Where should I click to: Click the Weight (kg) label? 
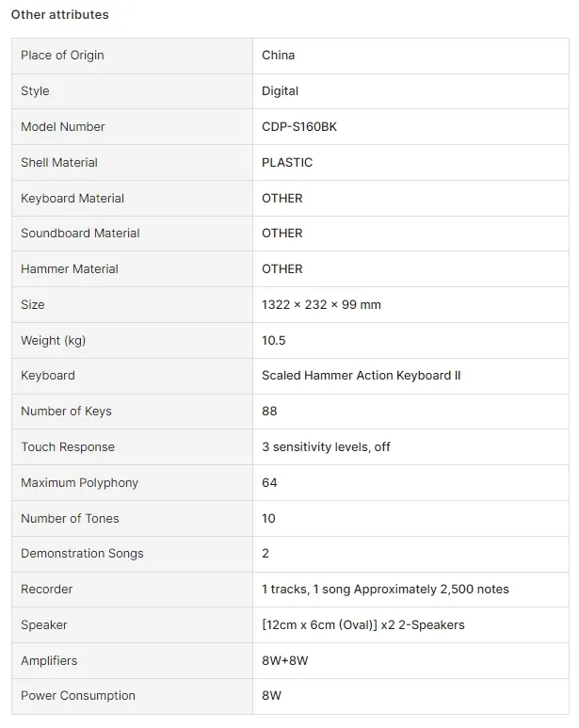[54, 340]
